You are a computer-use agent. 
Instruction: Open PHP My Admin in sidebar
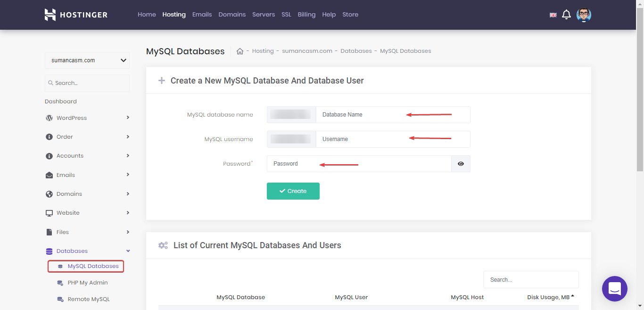click(x=88, y=283)
